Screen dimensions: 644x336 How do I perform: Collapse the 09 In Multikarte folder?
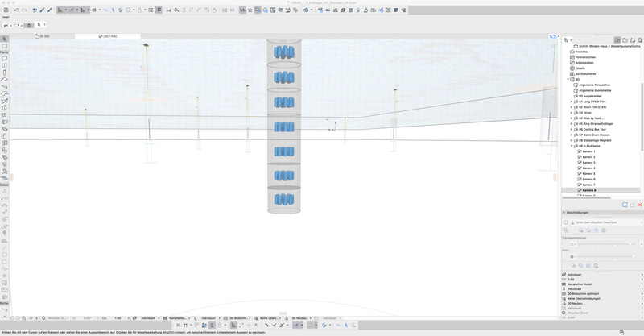(571, 146)
